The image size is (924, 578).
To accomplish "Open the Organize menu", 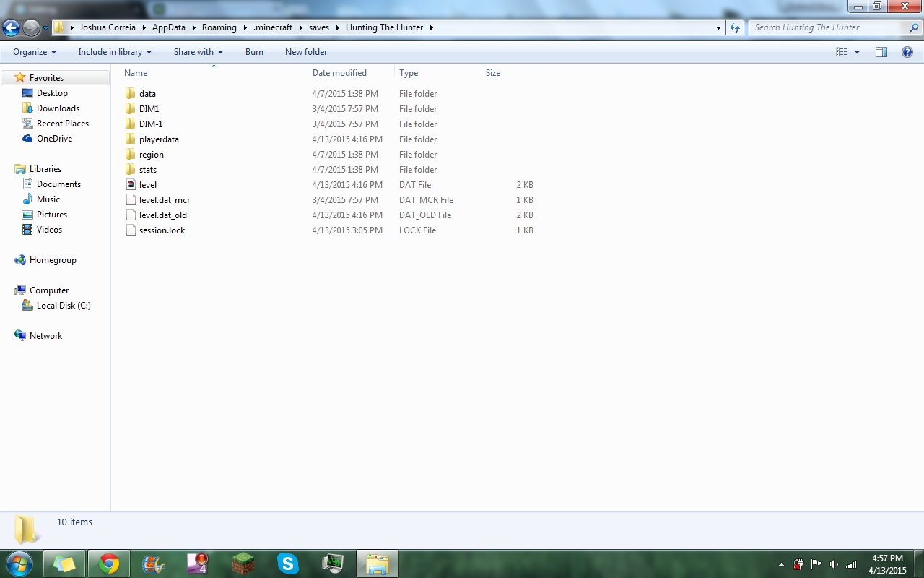I will (35, 52).
